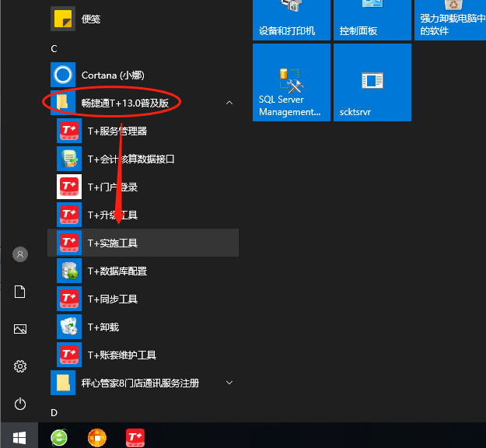
Task: Click the 秤心管家8门店通讯服务注册 folder icon
Action: click(x=63, y=383)
